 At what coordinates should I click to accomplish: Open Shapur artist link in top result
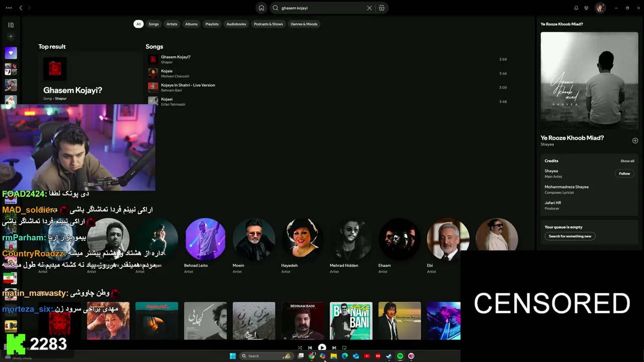(x=60, y=99)
